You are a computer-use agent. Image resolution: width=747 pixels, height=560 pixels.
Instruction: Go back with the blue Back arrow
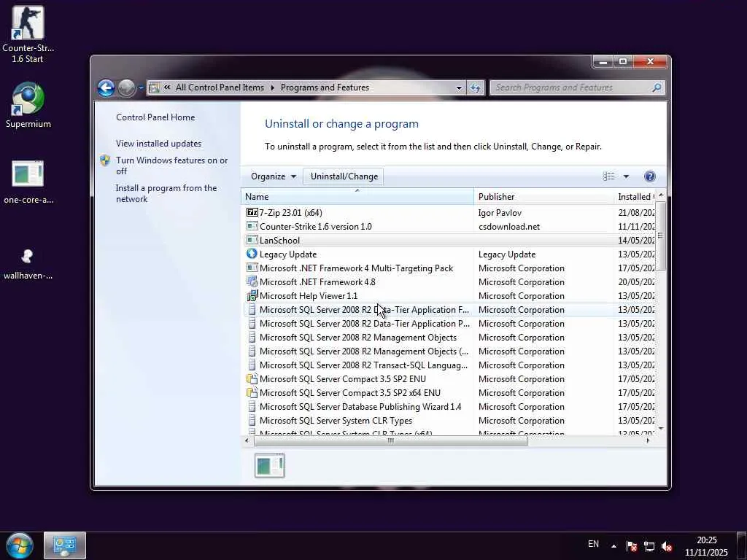click(x=107, y=87)
